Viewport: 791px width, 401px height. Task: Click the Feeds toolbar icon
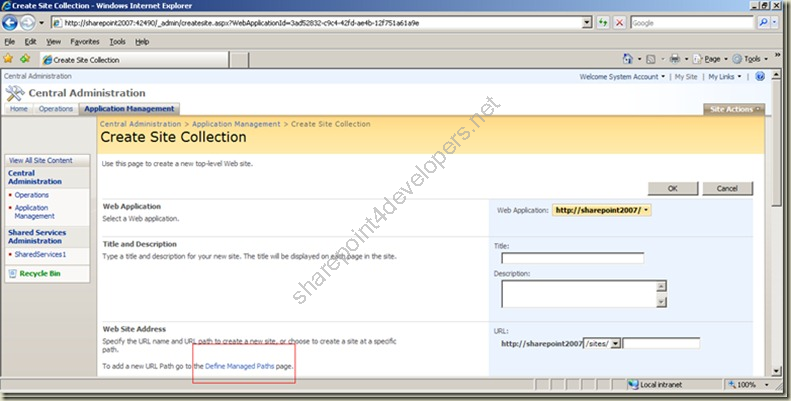pyautogui.click(x=651, y=59)
